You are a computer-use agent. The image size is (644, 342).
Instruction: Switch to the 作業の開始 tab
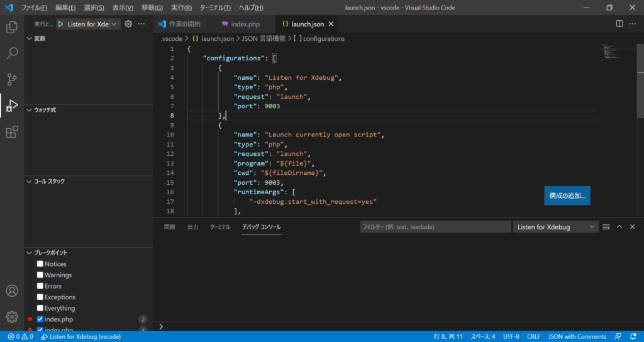(x=184, y=25)
